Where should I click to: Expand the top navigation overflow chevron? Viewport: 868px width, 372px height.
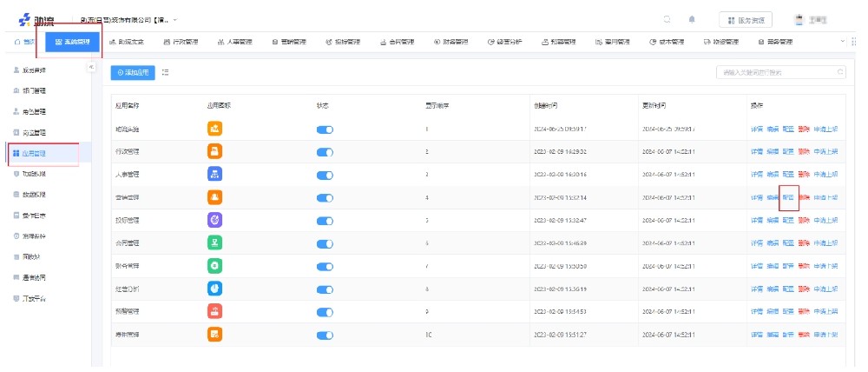[x=842, y=42]
